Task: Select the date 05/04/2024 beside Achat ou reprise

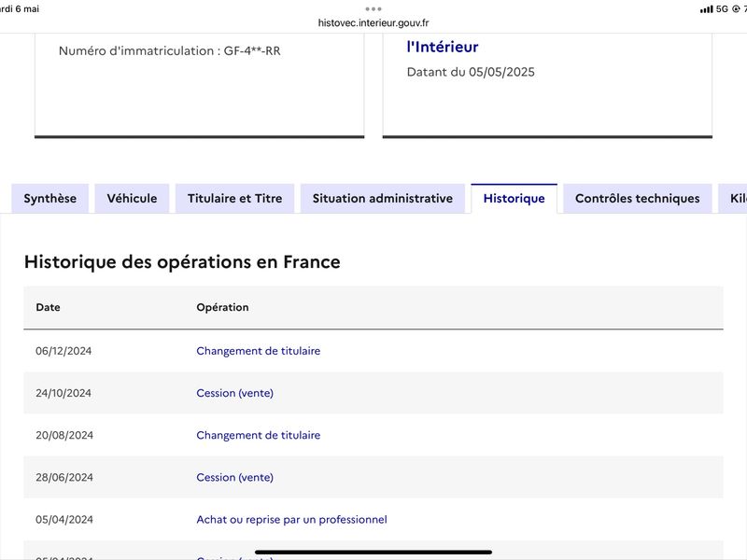Action: coord(64,520)
